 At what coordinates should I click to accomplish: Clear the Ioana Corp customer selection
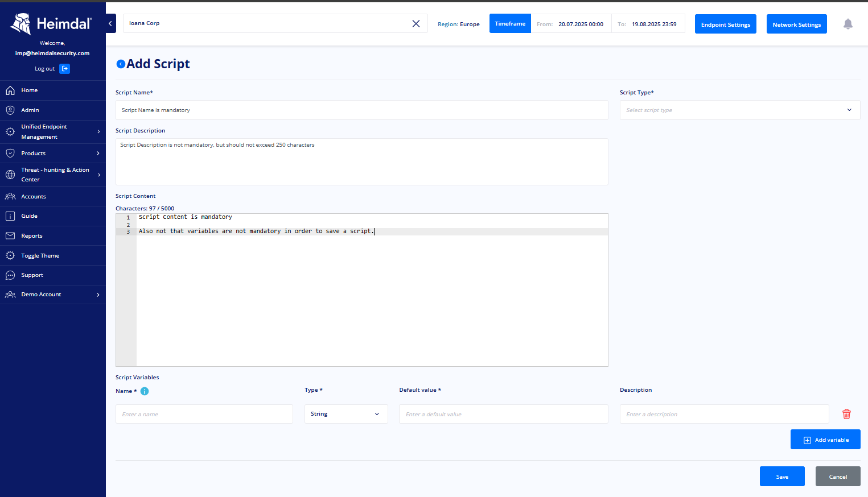click(416, 23)
